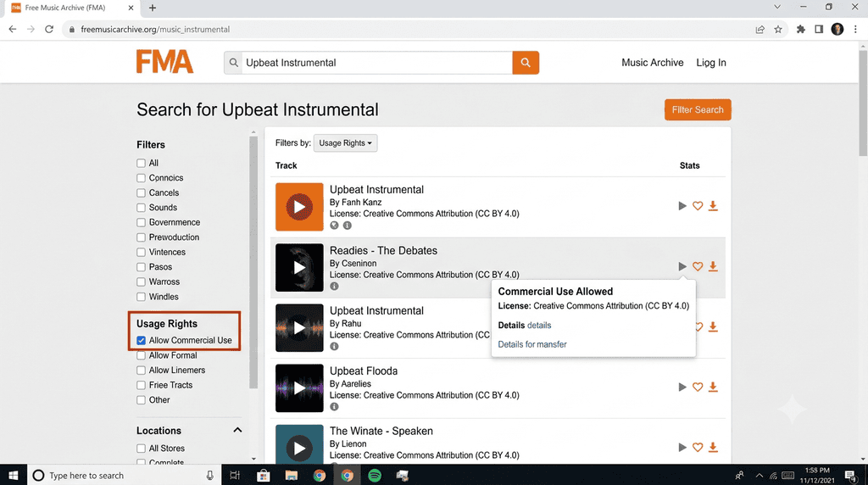Open info icon under Readies - The Debates

tap(334, 287)
